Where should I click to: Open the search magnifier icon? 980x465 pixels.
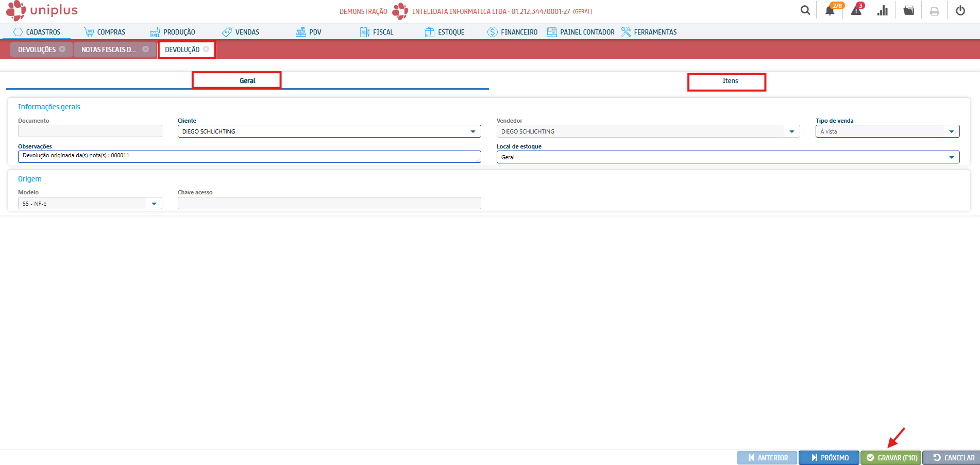point(805,10)
